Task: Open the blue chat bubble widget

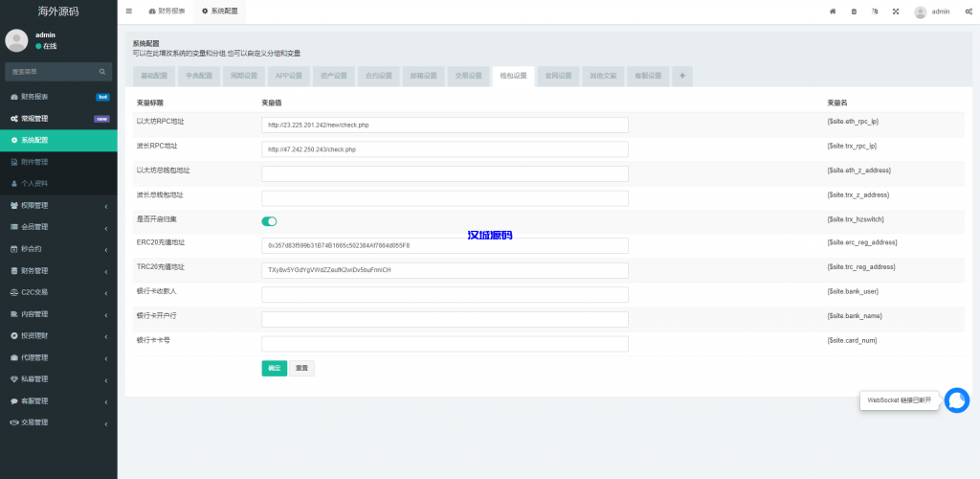Action: click(x=956, y=400)
